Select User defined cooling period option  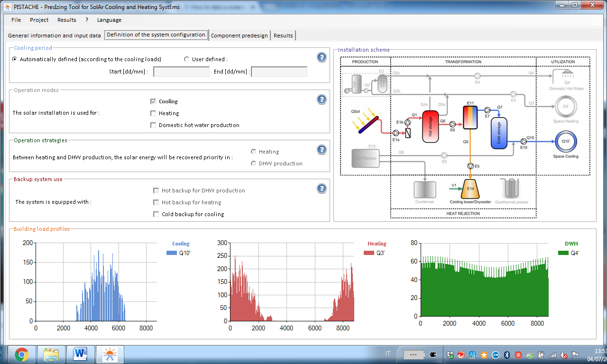click(186, 59)
